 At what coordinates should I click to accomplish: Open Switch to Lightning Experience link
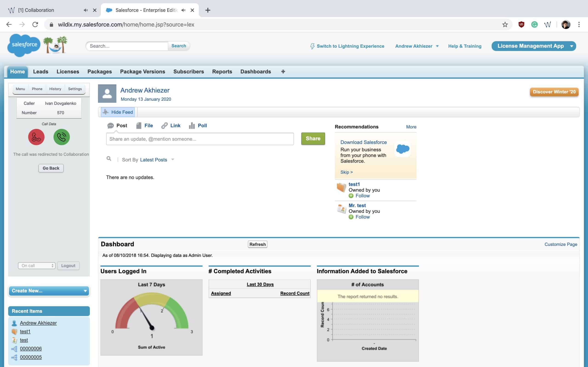(x=350, y=46)
